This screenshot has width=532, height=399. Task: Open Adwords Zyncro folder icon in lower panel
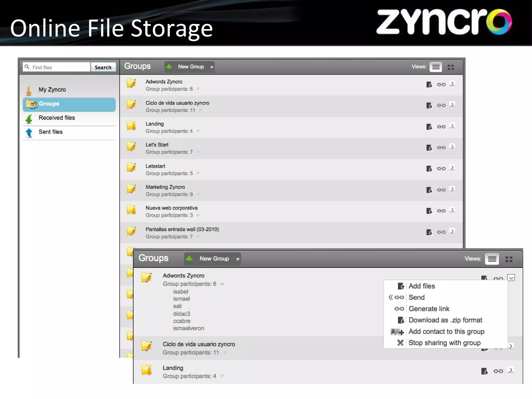point(147,277)
